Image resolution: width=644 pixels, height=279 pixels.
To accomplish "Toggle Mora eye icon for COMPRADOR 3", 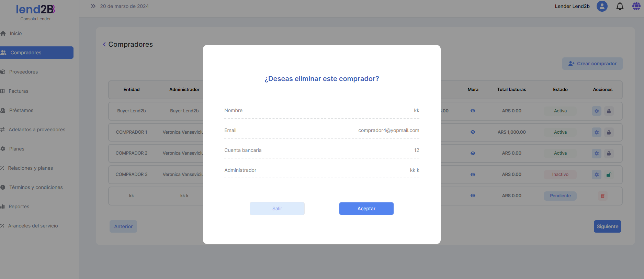I will [x=473, y=175].
